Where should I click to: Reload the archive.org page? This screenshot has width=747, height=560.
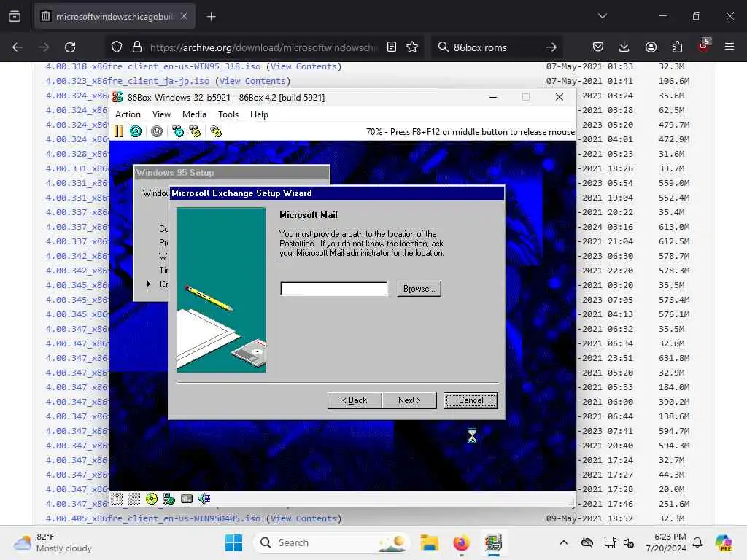tap(70, 47)
